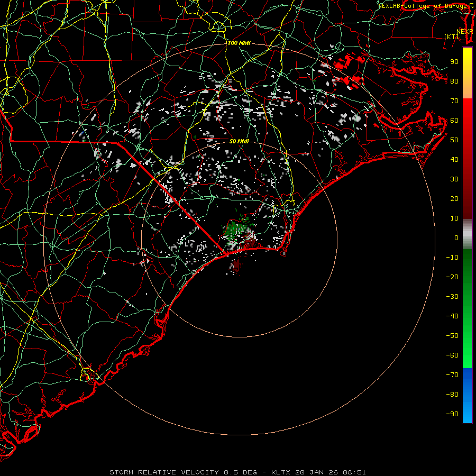Click the 10 value on velocity scale
This screenshot has width=476, height=476.
pos(454,218)
